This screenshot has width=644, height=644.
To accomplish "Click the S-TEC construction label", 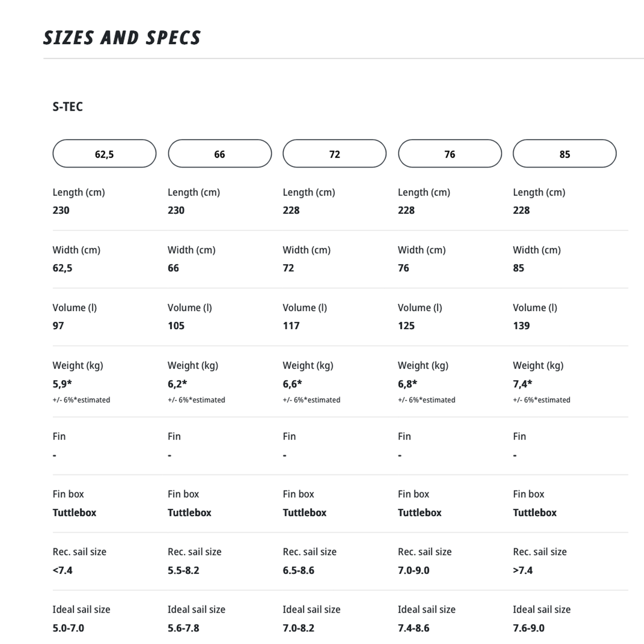I will (x=67, y=107).
